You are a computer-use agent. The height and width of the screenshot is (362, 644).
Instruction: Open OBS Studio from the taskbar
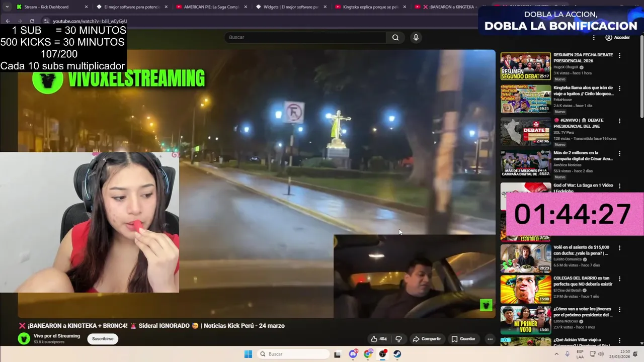[x=382, y=354]
